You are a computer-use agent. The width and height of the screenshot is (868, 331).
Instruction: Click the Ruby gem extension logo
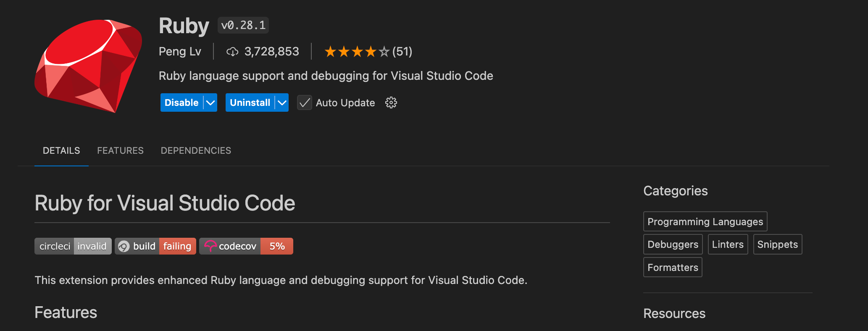(x=88, y=66)
